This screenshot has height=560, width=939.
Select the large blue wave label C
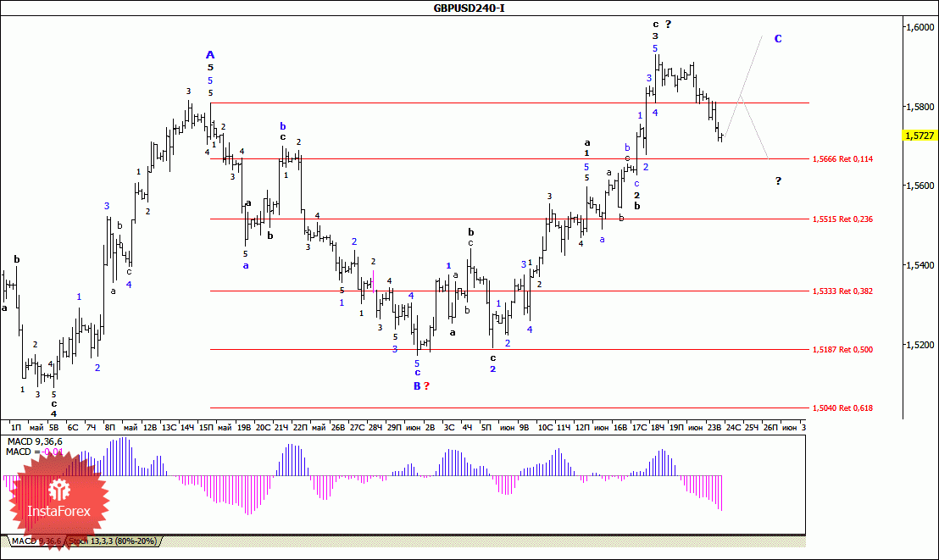click(x=778, y=39)
